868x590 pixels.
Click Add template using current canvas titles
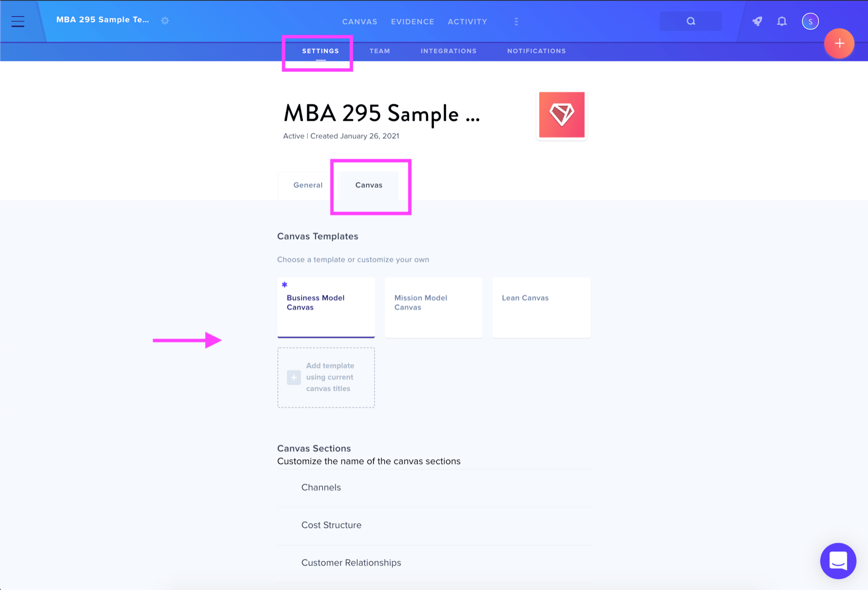(326, 377)
